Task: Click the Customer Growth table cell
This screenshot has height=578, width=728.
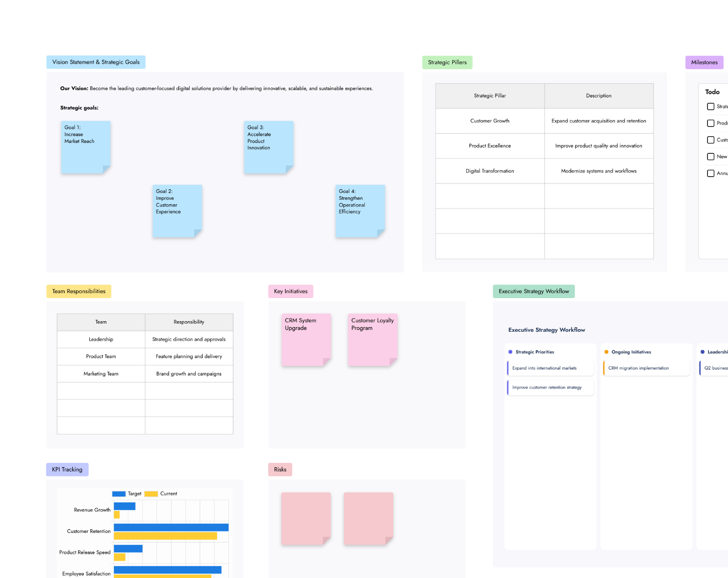Action: 490,121
